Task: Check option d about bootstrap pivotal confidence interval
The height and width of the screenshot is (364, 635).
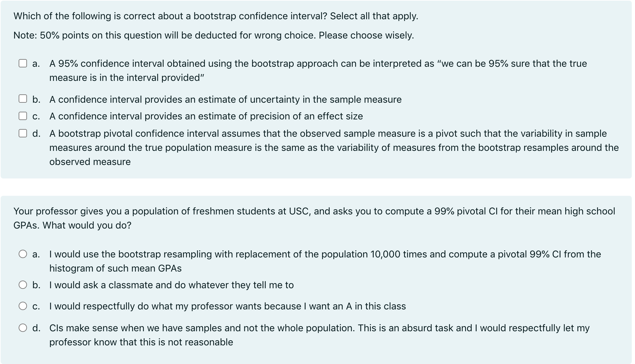Action: (x=23, y=133)
